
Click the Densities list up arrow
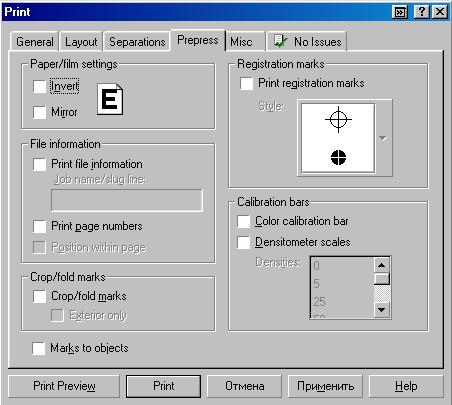click(382, 265)
